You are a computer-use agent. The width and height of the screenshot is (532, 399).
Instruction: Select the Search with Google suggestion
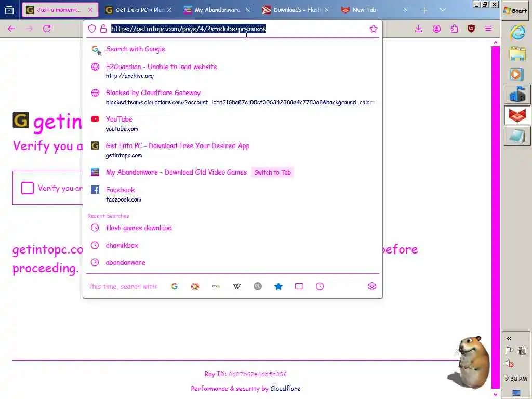pyautogui.click(x=233, y=49)
